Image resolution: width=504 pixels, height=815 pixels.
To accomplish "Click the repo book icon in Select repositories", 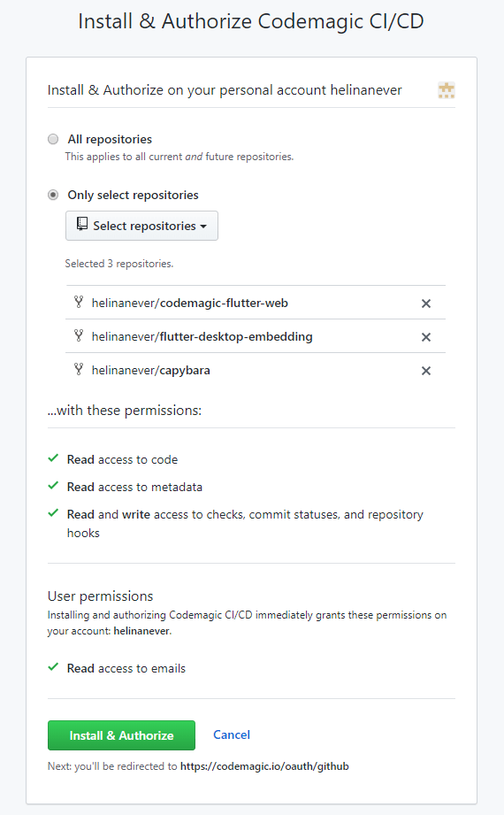I will [82, 224].
